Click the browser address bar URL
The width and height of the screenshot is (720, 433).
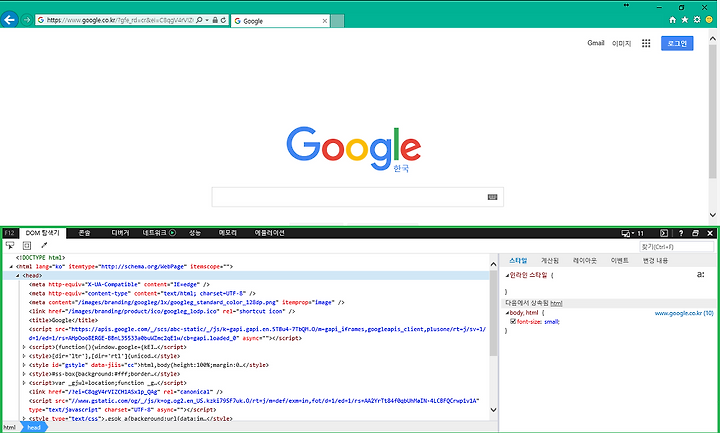tap(120, 20)
